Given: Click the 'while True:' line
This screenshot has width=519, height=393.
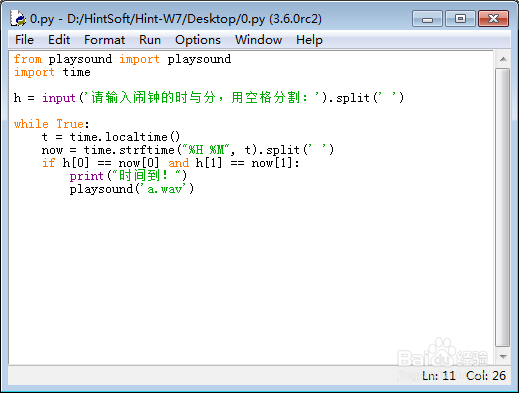Looking at the screenshot, I should 52,124.
